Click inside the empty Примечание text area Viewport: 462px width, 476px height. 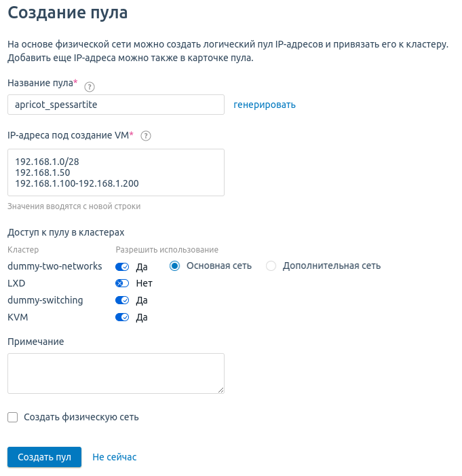[115, 373]
